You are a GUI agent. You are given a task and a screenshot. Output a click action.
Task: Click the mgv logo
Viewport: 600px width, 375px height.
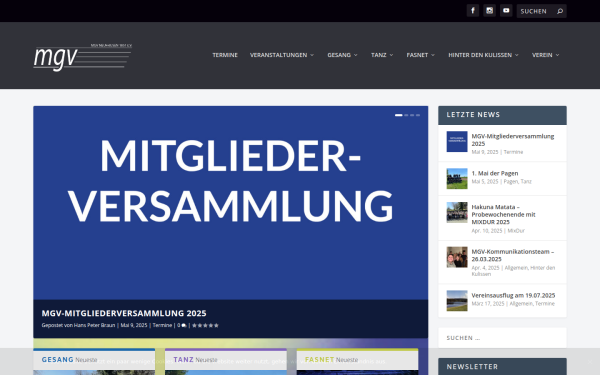click(83, 57)
